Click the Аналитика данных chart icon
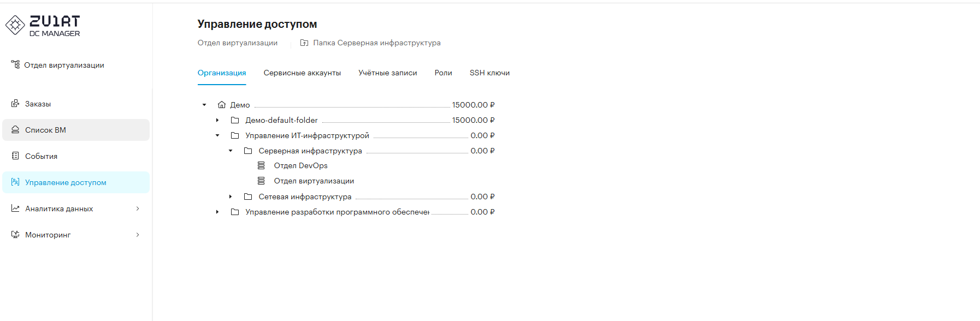Screen dimensions: 980x321 point(15,209)
